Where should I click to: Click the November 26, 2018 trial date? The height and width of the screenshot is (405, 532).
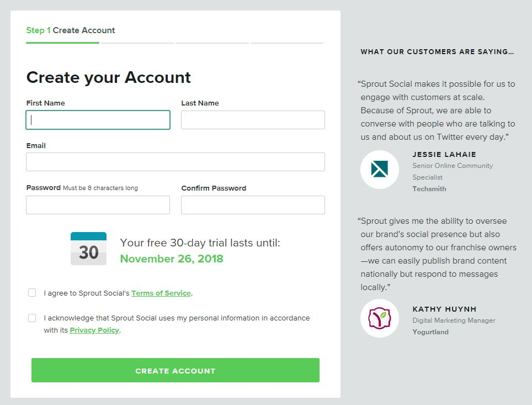pos(172,259)
